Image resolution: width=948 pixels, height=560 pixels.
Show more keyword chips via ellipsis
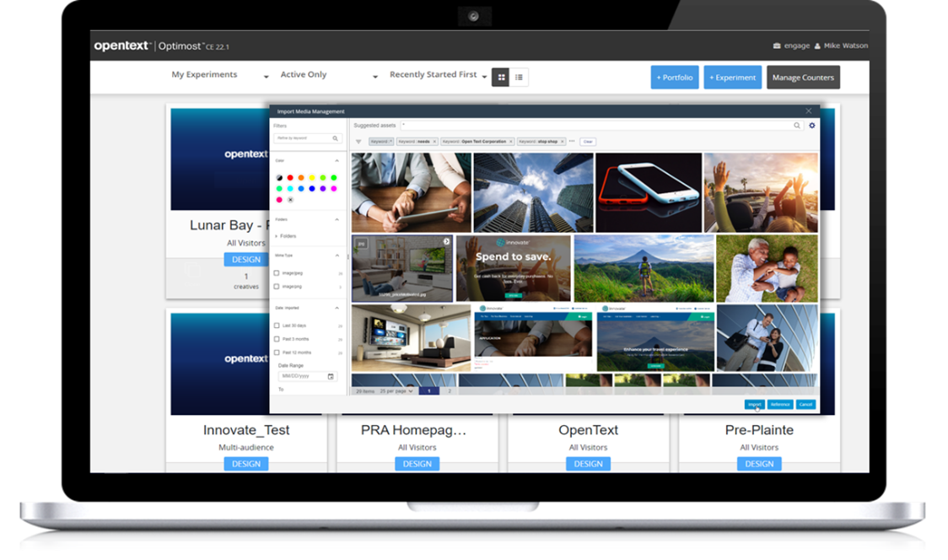572,142
